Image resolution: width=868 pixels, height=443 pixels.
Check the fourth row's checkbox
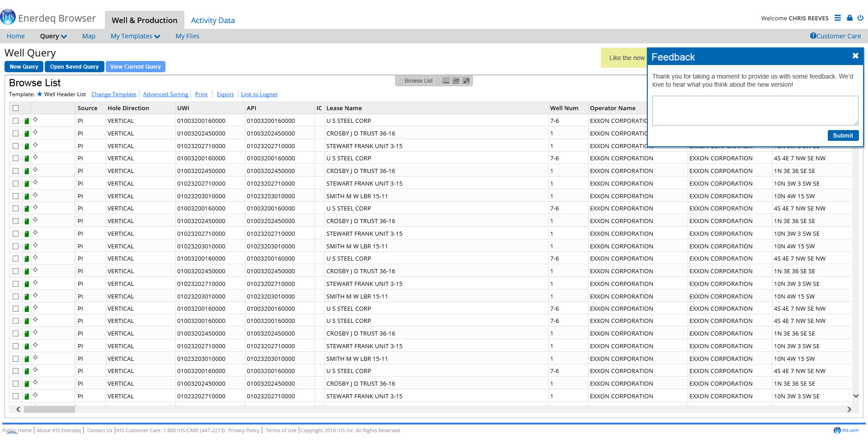(16, 159)
